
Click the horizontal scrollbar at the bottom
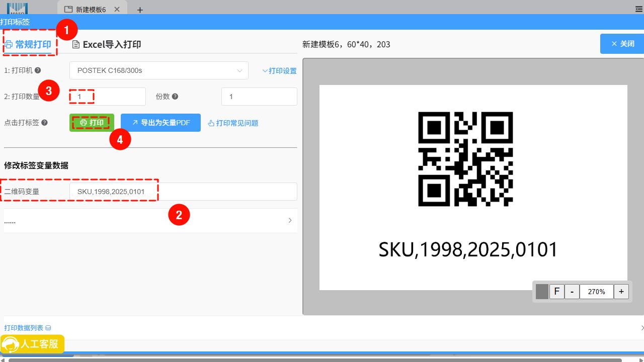click(315, 360)
